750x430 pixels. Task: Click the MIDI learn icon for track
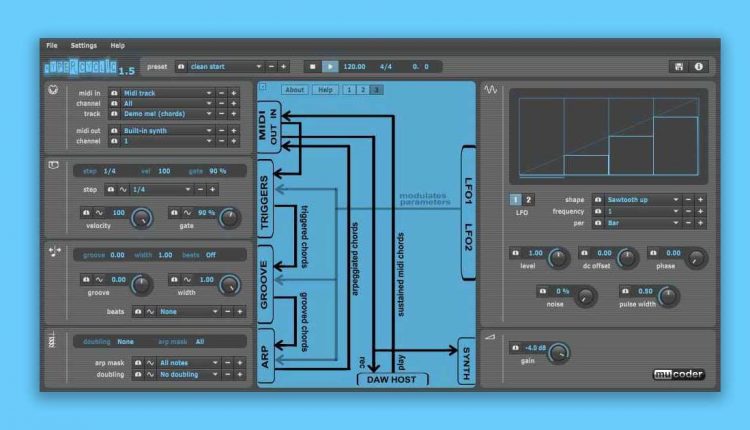pos(114,114)
